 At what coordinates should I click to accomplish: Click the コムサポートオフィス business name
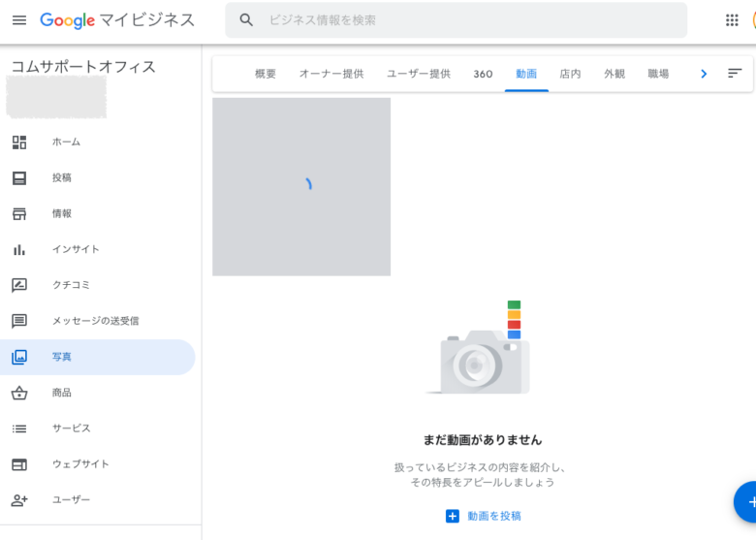click(x=83, y=67)
